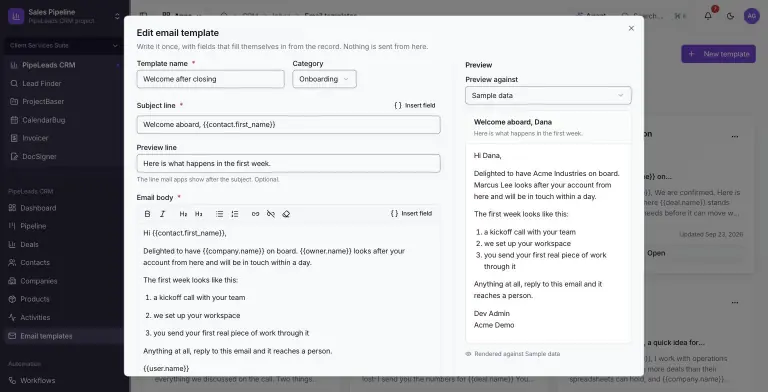Screen dimensions: 768x392
Task: Insert a numbered list in editor
Action: click(235, 214)
